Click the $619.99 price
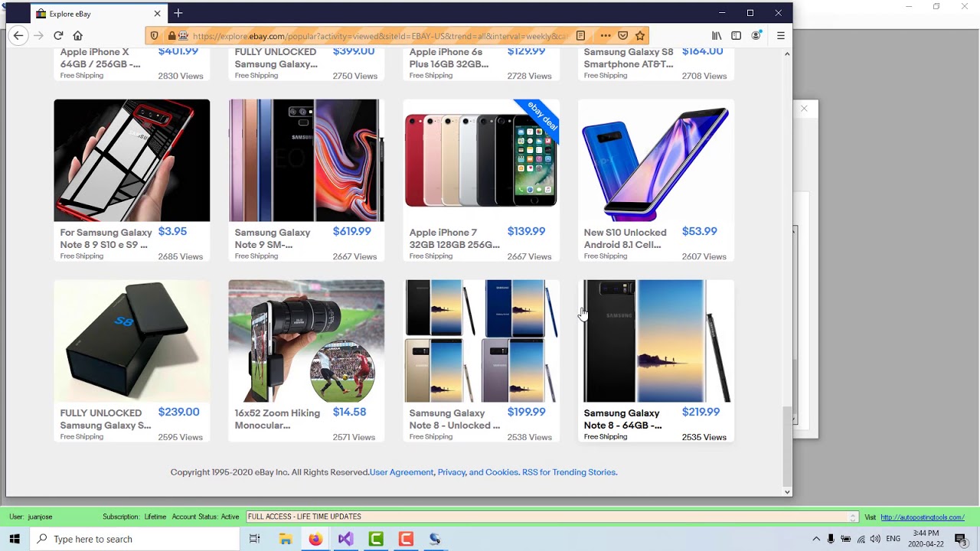The image size is (980, 551). (351, 231)
